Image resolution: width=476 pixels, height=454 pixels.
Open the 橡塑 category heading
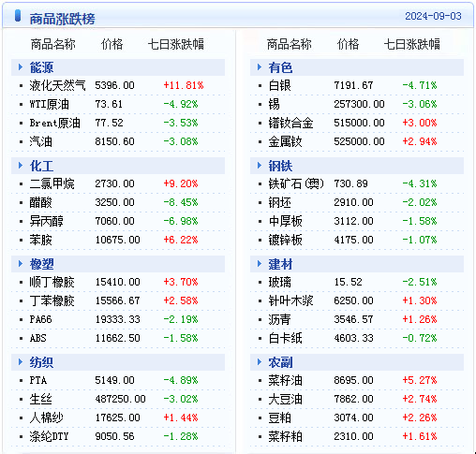(41, 264)
